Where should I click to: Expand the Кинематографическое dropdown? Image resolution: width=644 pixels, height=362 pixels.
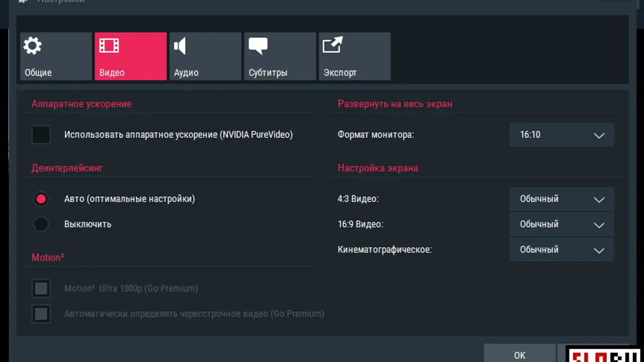tap(561, 249)
